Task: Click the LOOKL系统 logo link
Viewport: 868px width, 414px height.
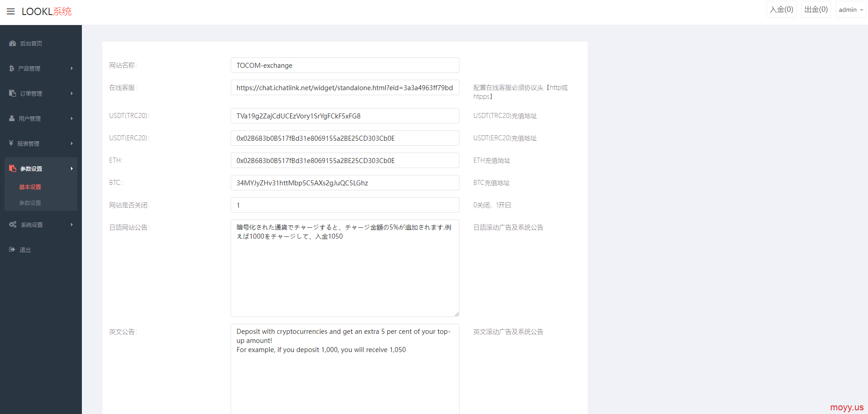Action: coord(46,11)
